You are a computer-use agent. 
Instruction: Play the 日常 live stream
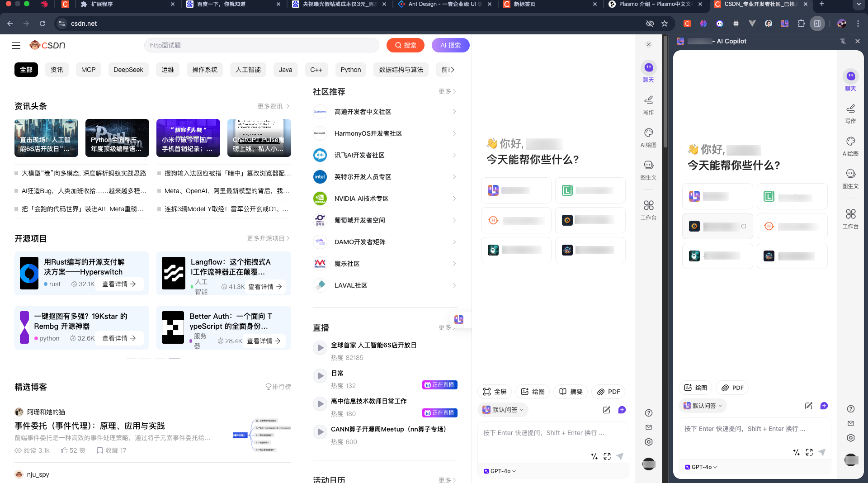[x=321, y=376]
